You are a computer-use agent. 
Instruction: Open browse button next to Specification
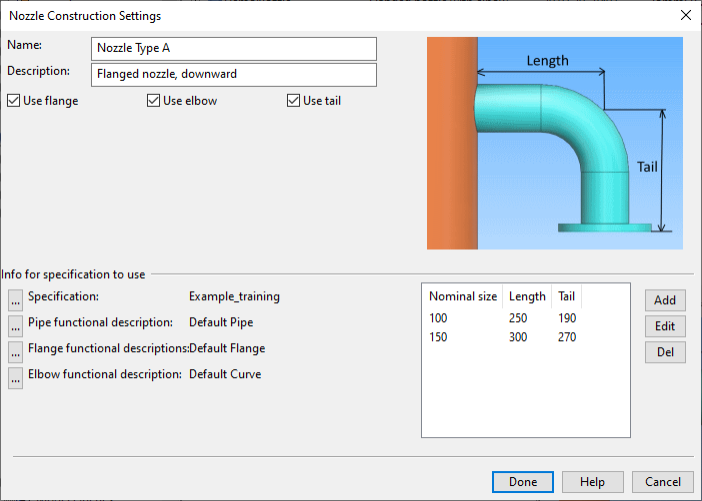point(15,298)
